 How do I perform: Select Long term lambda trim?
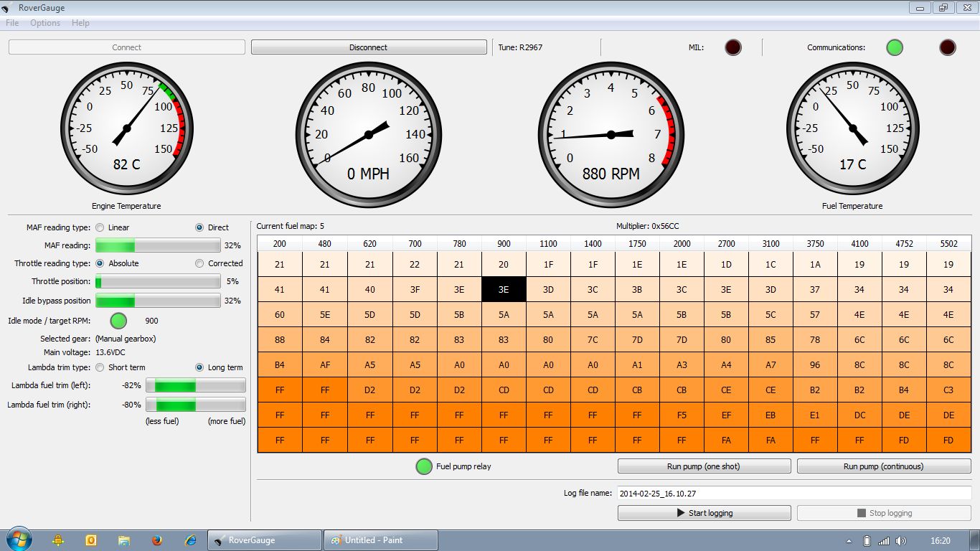[x=199, y=367]
